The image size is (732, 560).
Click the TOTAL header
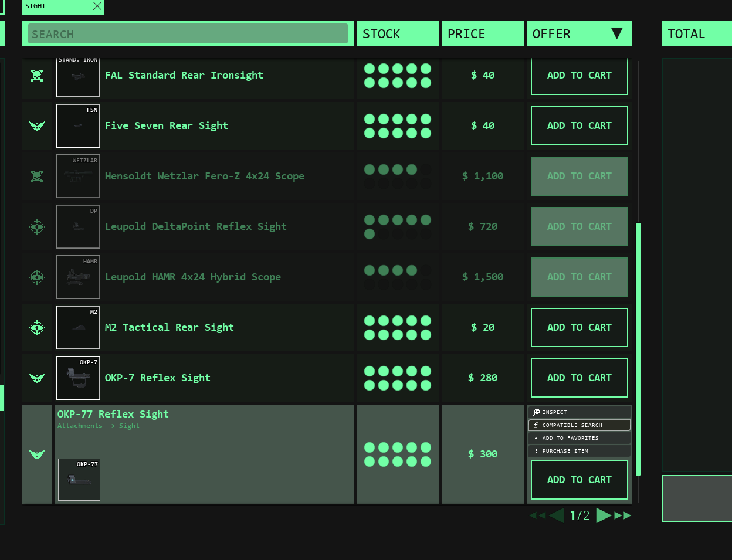point(697,33)
